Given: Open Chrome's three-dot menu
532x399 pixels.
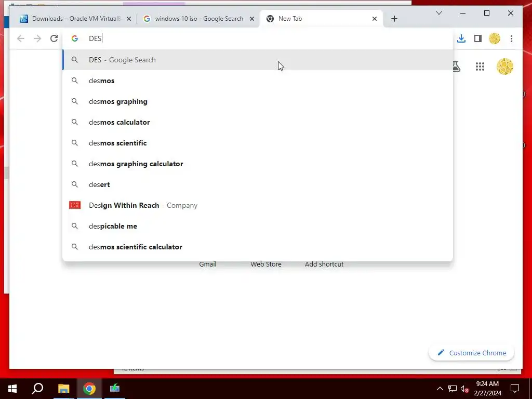Looking at the screenshot, I should point(511,38).
